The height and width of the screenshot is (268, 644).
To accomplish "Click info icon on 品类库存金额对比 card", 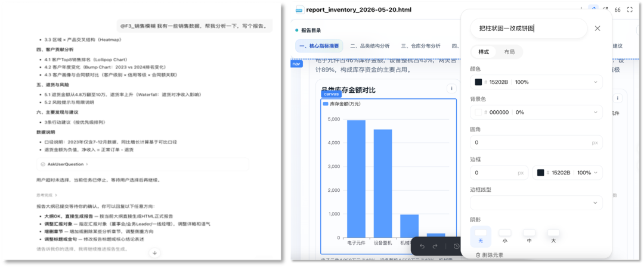I will (x=451, y=89).
